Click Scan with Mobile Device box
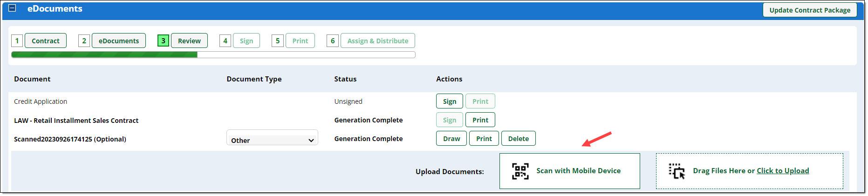868x196 pixels. point(570,171)
